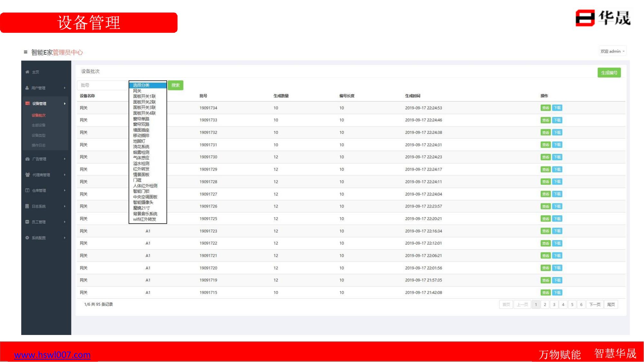The image size is (644, 362).
Task: Choose 背景音乐系统 from the category list
Action: coord(145,214)
